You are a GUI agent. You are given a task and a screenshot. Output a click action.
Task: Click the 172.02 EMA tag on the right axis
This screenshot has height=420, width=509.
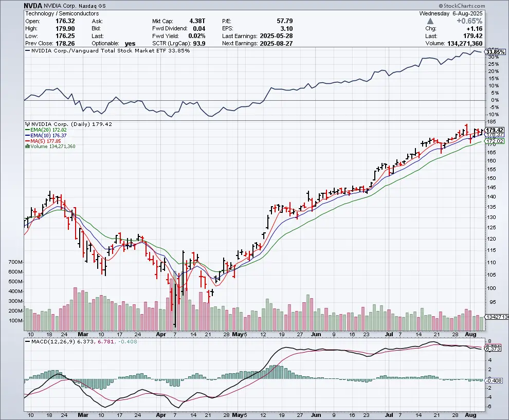pos(495,141)
